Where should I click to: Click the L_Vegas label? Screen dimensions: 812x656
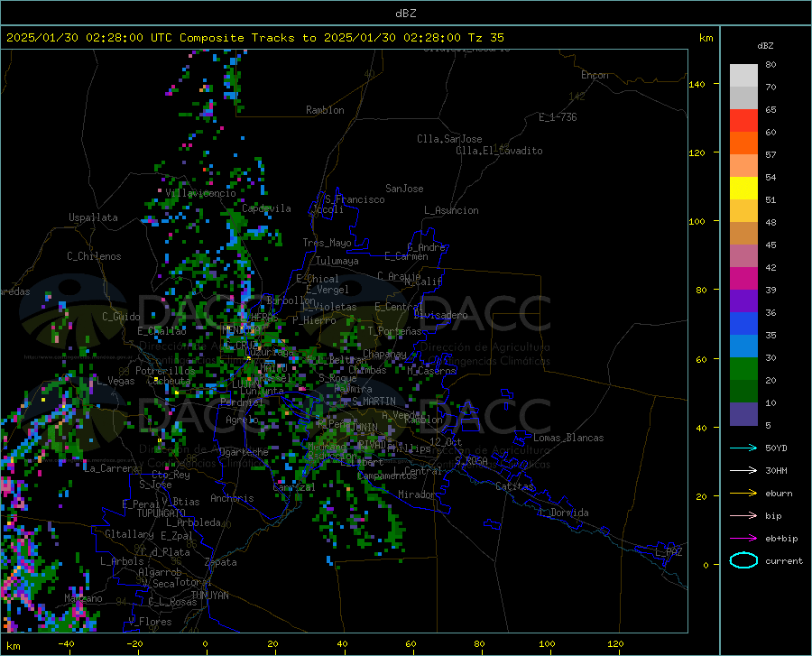point(115,381)
